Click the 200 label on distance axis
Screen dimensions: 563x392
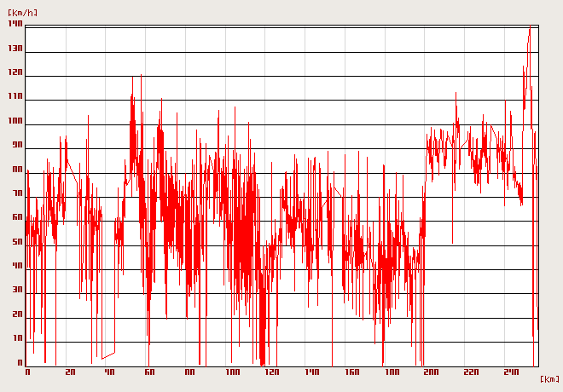(x=432, y=372)
